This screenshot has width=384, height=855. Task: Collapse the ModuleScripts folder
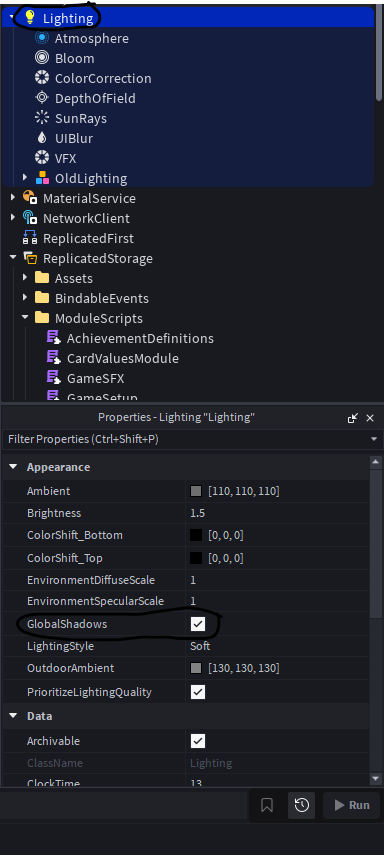point(25,317)
